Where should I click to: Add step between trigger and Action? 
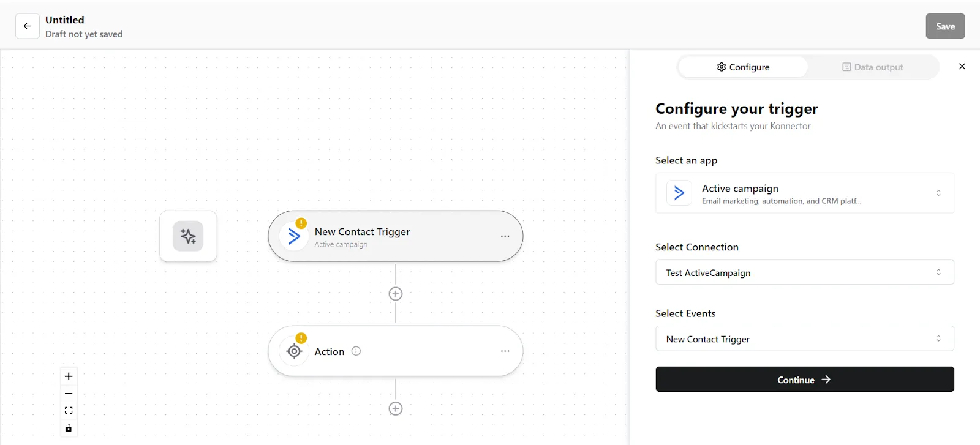click(x=396, y=294)
